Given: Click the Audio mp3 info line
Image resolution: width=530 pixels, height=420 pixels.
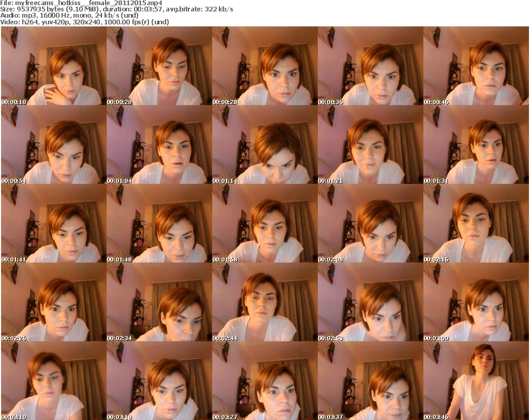Looking at the screenshot, I should click(69, 16).
